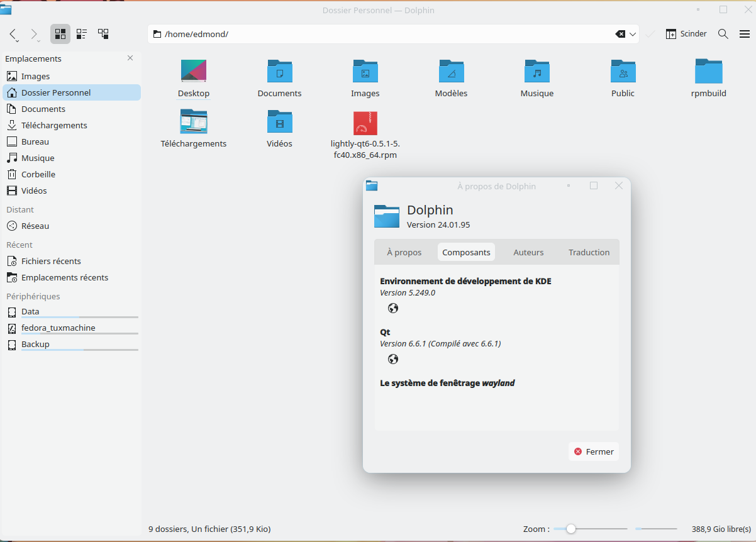Open Emplacements récents
756x542 pixels.
[72, 277]
